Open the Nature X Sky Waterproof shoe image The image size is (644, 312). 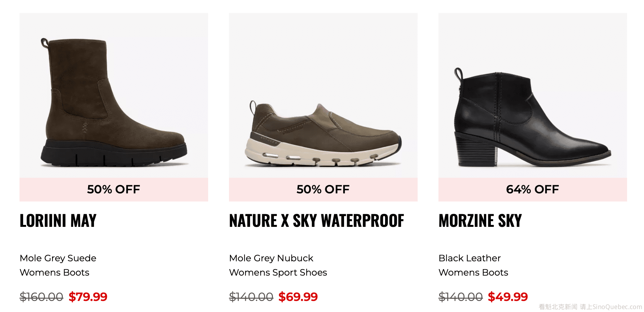[x=323, y=133]
